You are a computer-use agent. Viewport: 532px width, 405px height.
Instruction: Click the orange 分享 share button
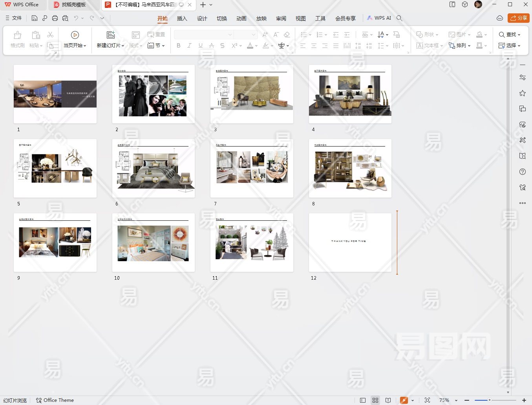(x=518, y=18)
